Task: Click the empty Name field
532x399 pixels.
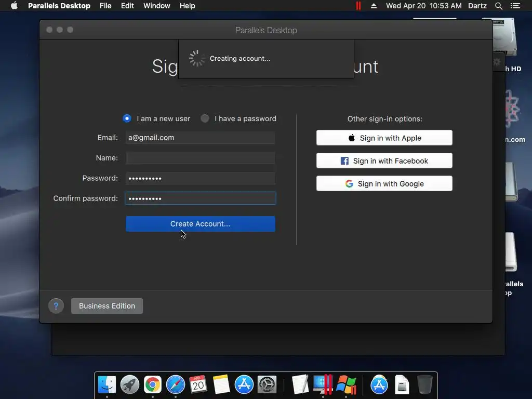Action: pyautogui.click(x=201, y=158)
